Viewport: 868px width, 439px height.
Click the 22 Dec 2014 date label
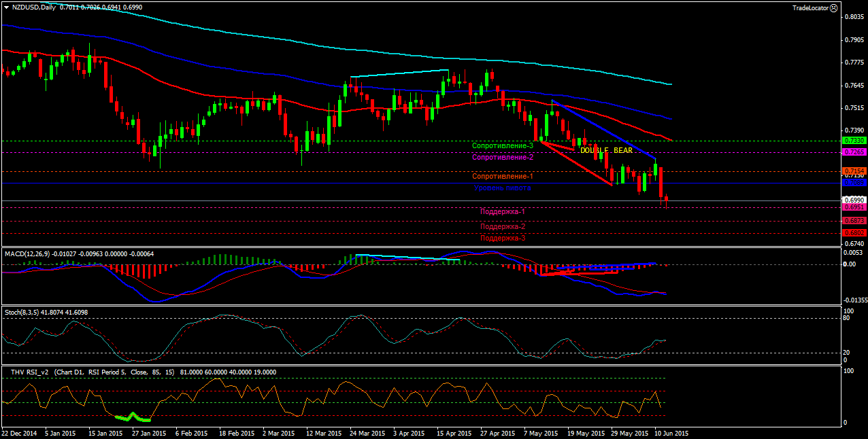point(18,433)
